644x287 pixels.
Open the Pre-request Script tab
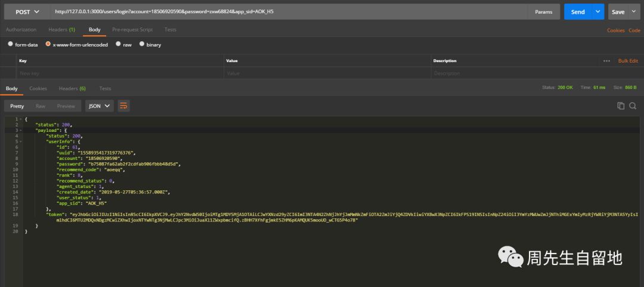(x=132, y=30)
